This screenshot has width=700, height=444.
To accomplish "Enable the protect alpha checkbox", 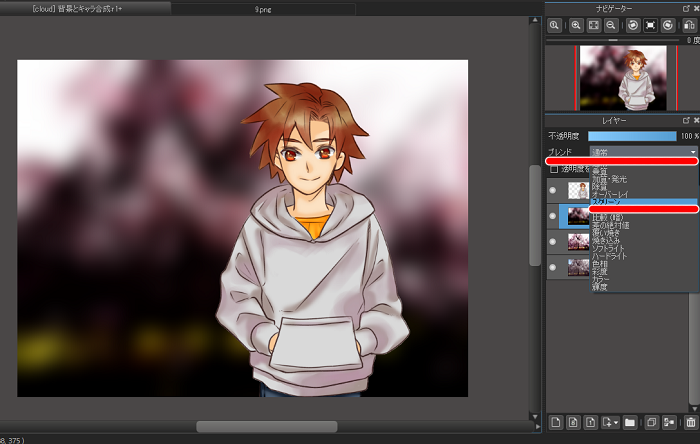I will [x=554, y=170].
